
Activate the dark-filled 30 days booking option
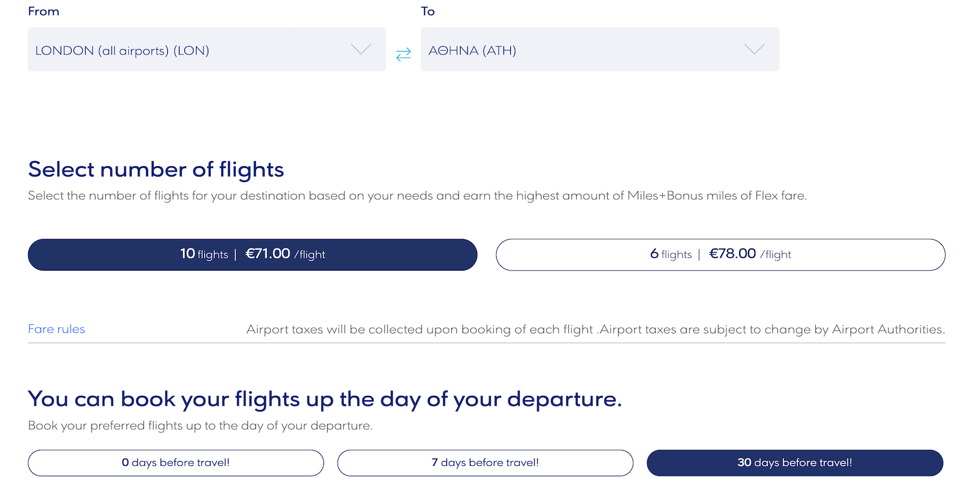(x=795, y=463)
